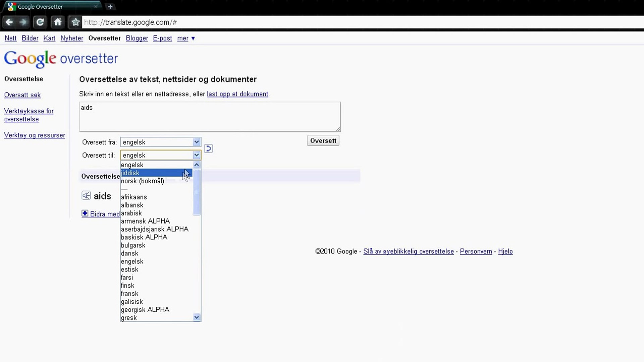Open new browser tab plus icon
The width and height of the screenshot is (644, 362).
coord(110,6)
